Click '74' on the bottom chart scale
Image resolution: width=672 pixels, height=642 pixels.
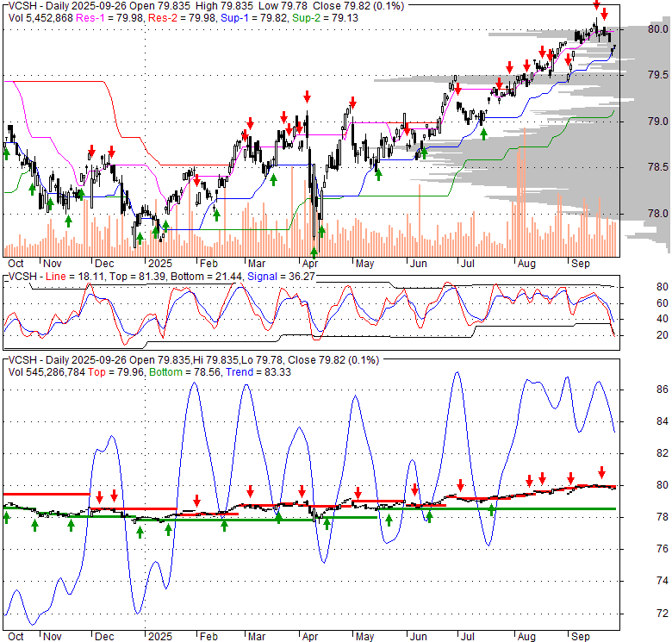tap(663, 581)
